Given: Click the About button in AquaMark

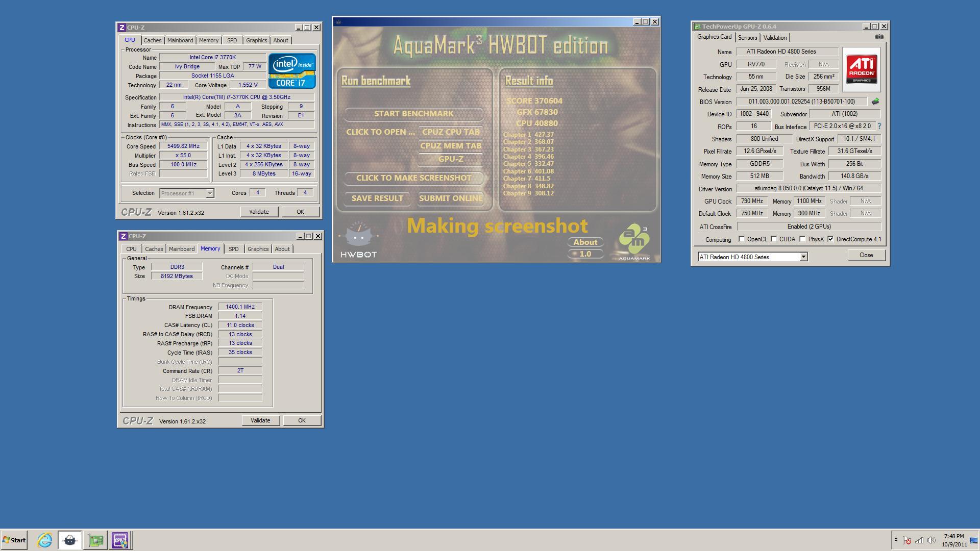Looking at the screenshot, I should 585,242.
